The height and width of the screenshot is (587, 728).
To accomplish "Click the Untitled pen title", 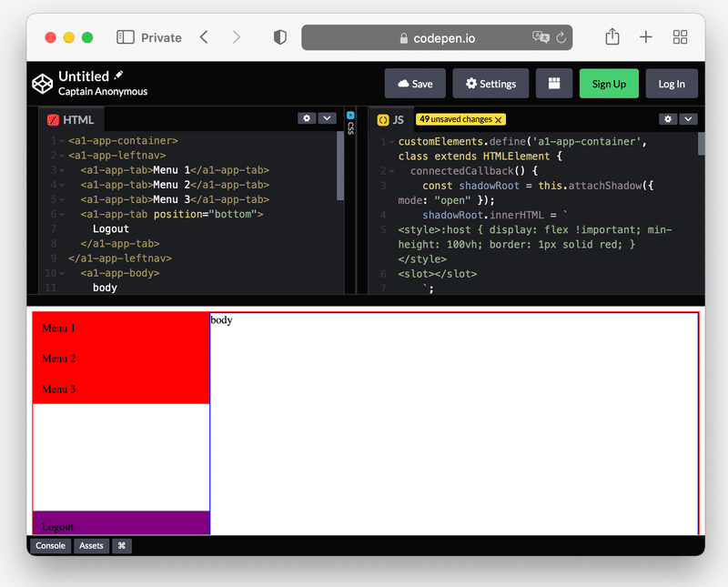I will click(84, 76).
